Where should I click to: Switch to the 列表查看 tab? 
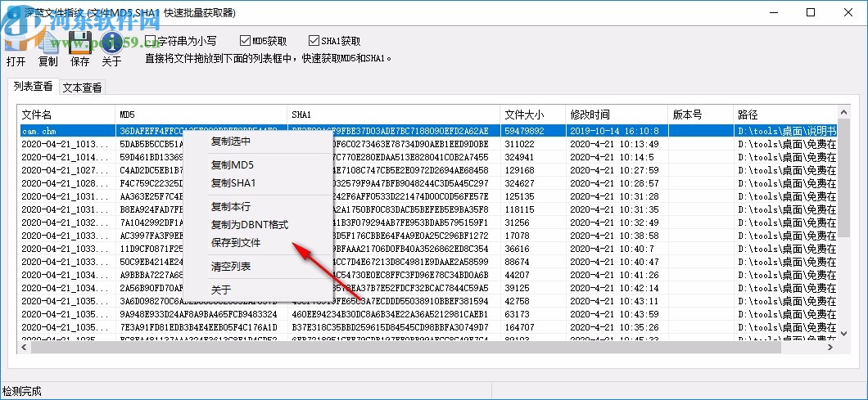34,87
